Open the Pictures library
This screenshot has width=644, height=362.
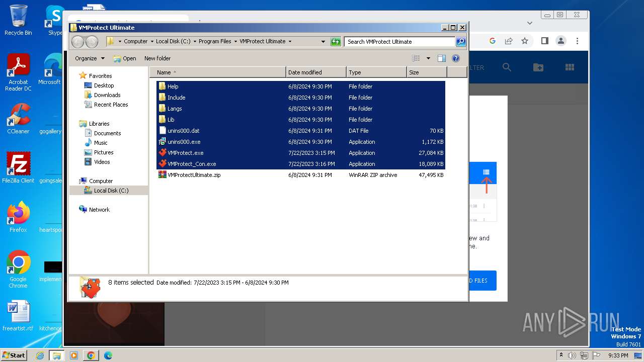click(104, 152)
